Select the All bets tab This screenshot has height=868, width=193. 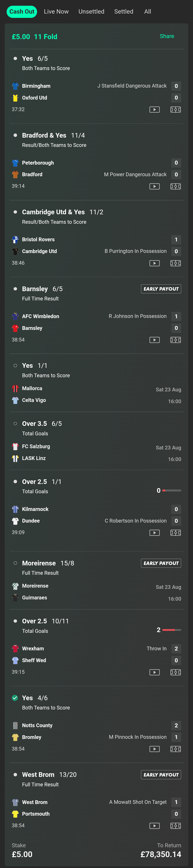(148, 11)
